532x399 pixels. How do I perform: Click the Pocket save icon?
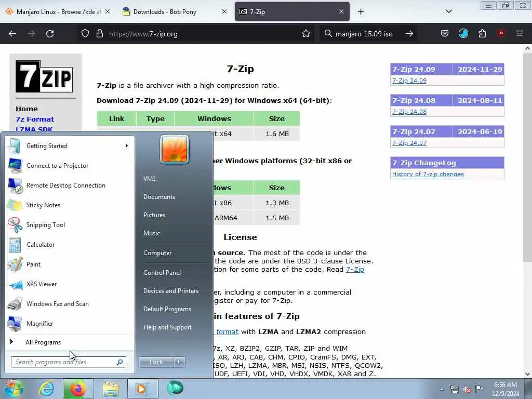445,33
